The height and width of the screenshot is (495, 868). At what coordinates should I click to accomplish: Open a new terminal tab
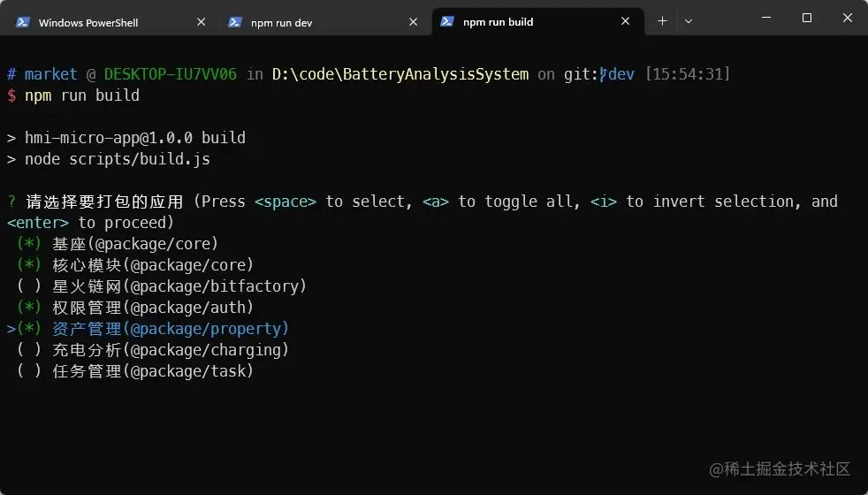662,21
